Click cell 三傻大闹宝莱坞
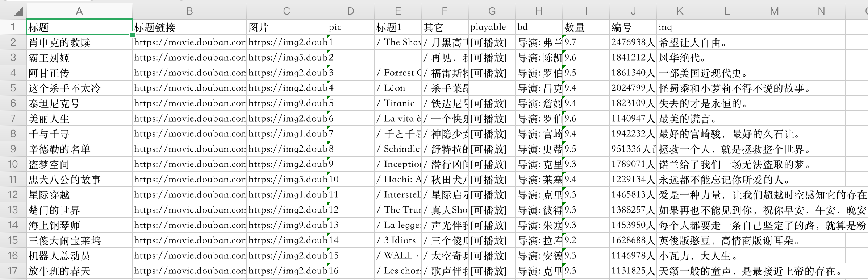Image resolution: width=868 pixels, height=280 pixels. [x=79, y=240]
